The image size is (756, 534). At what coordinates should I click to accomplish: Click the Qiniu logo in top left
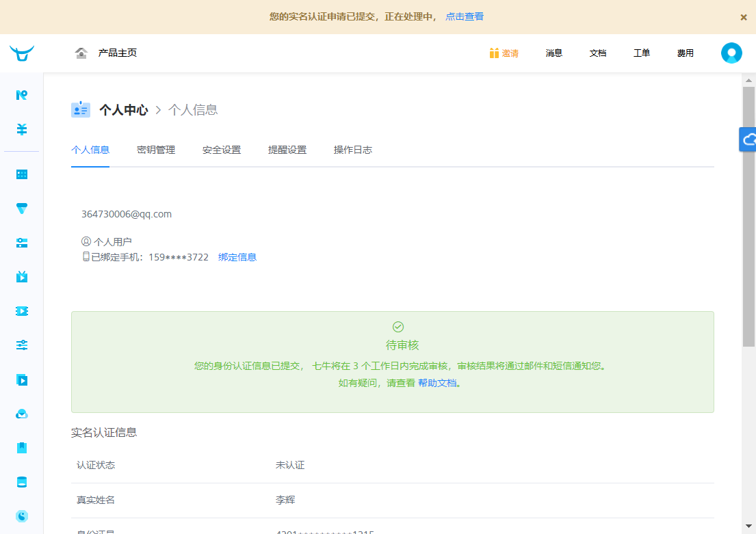pyautogui.click(x=22, y=53)
